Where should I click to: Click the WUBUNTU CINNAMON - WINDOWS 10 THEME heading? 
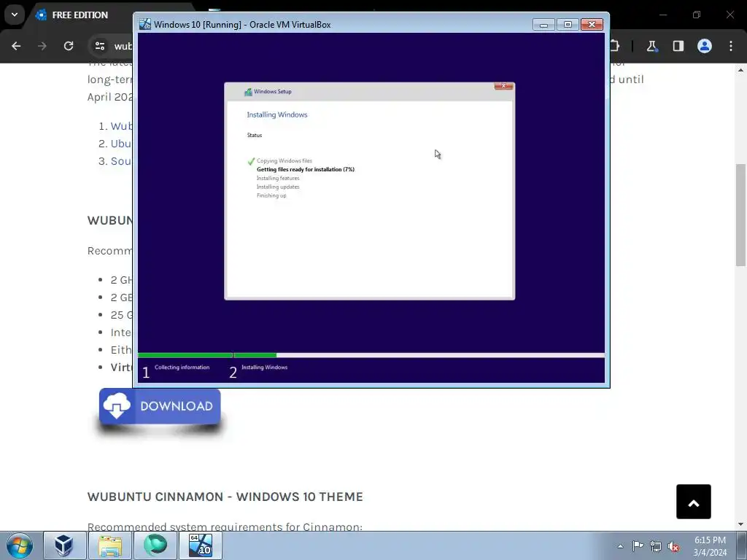coord(225,497)
